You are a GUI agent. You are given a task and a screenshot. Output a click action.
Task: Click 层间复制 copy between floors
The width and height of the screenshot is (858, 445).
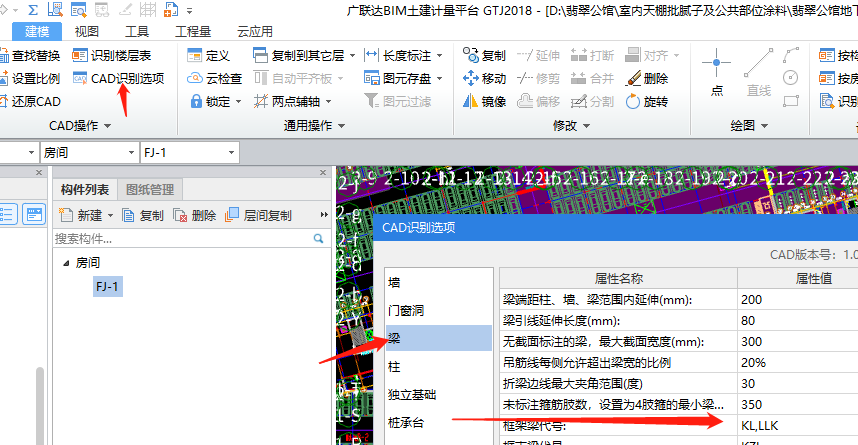tap(259, 216)
